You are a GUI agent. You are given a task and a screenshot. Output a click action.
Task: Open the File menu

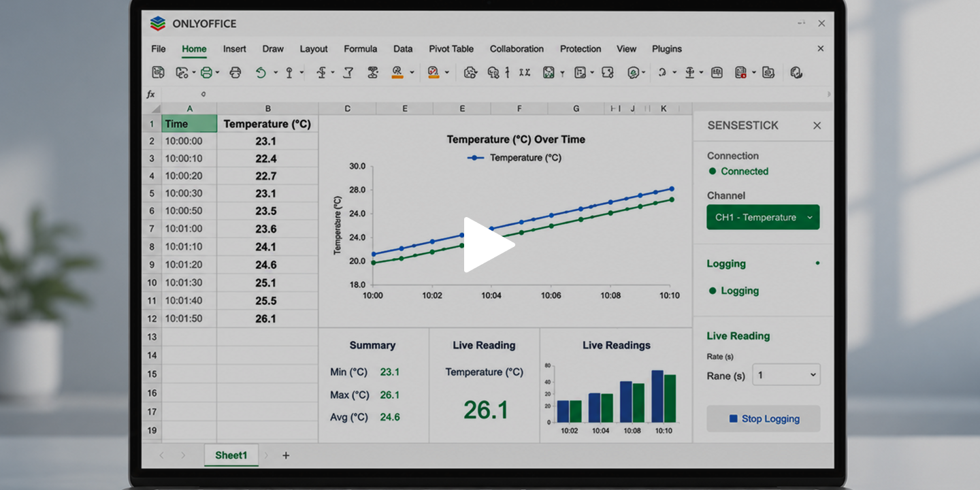pyautogui.click(x=159, y=49)
